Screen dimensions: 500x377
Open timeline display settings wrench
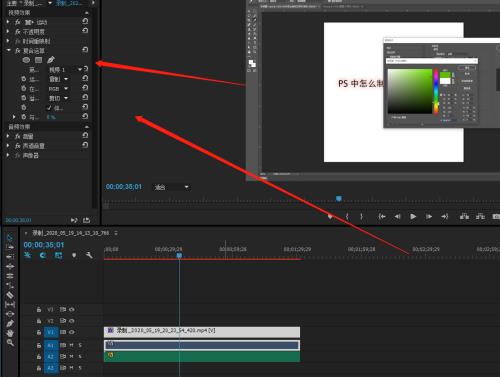[89, 255]
